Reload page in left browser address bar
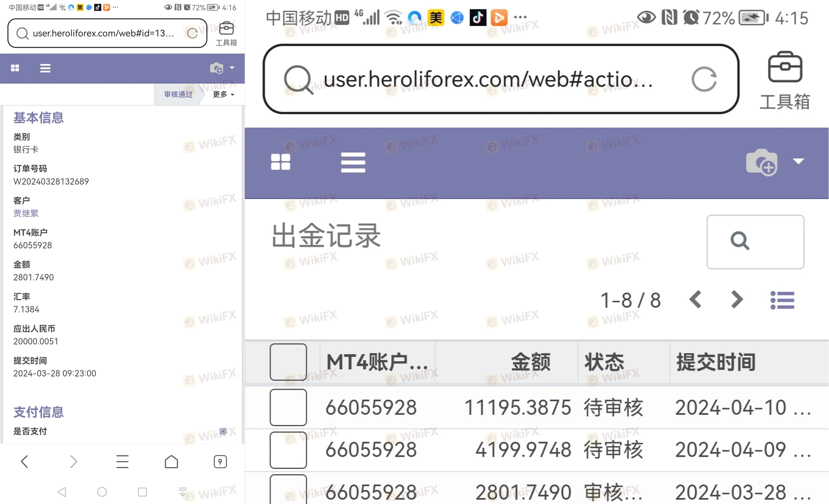 pyautogui.click(x=192, y=33)
